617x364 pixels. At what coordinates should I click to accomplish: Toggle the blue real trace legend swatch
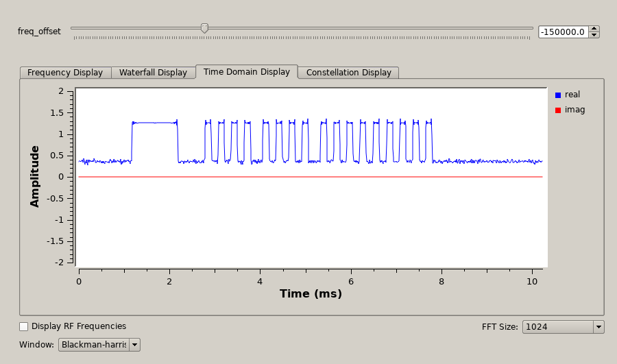point(558,95)
